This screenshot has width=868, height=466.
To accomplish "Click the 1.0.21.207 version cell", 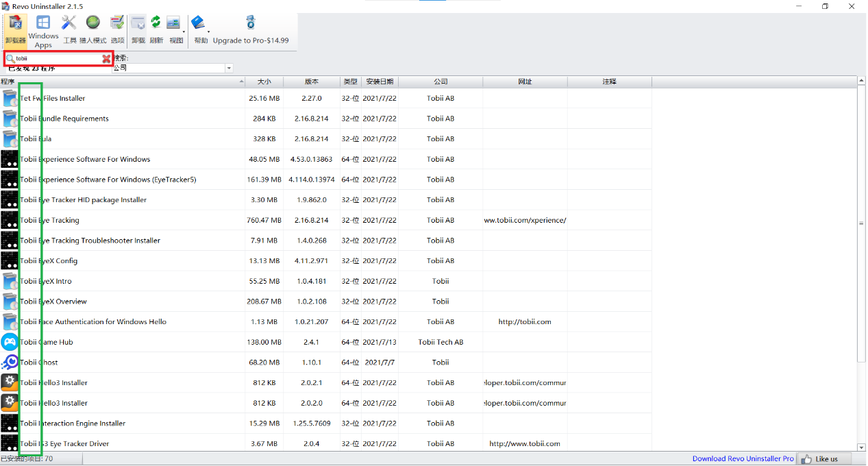I will (x=311, y=322).
